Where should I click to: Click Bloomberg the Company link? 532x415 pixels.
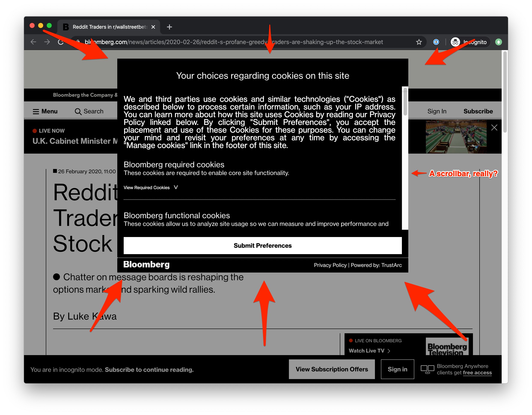85,95
